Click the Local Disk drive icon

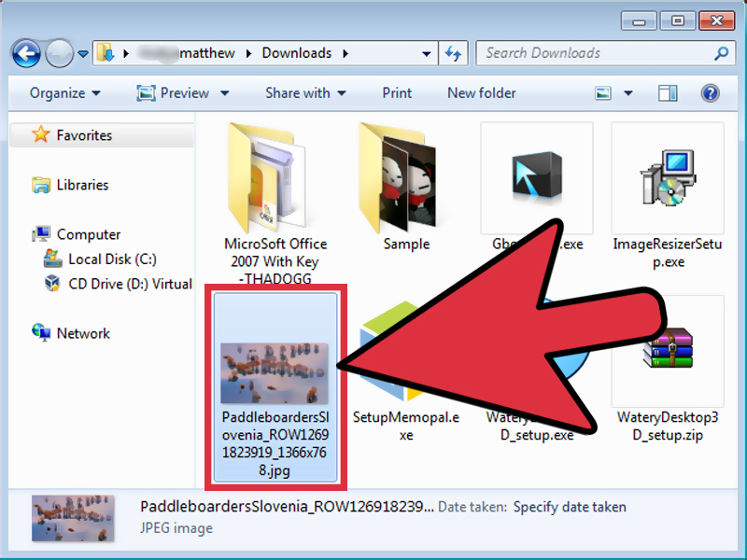click(x=52, y=259)
